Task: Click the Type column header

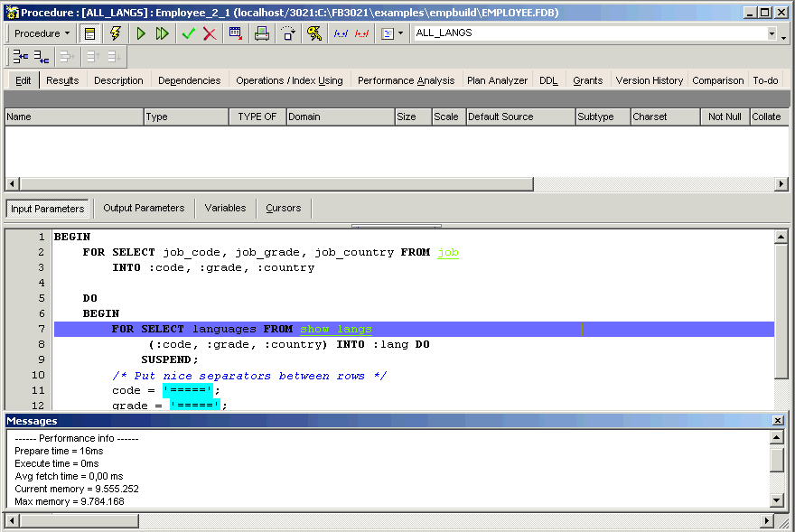Action: 187,117
